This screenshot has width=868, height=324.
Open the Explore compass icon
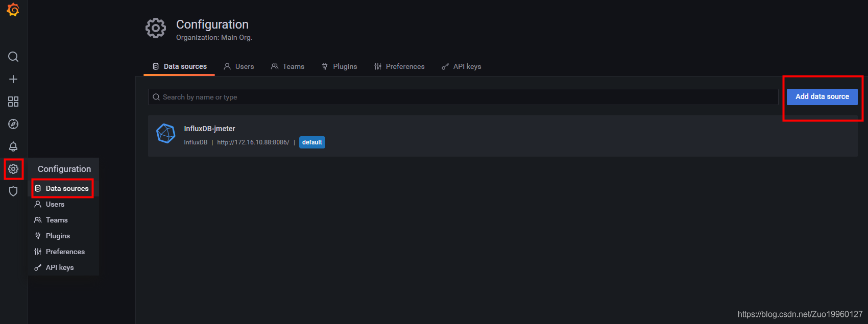pyautogui.click(x=13, y=124)
